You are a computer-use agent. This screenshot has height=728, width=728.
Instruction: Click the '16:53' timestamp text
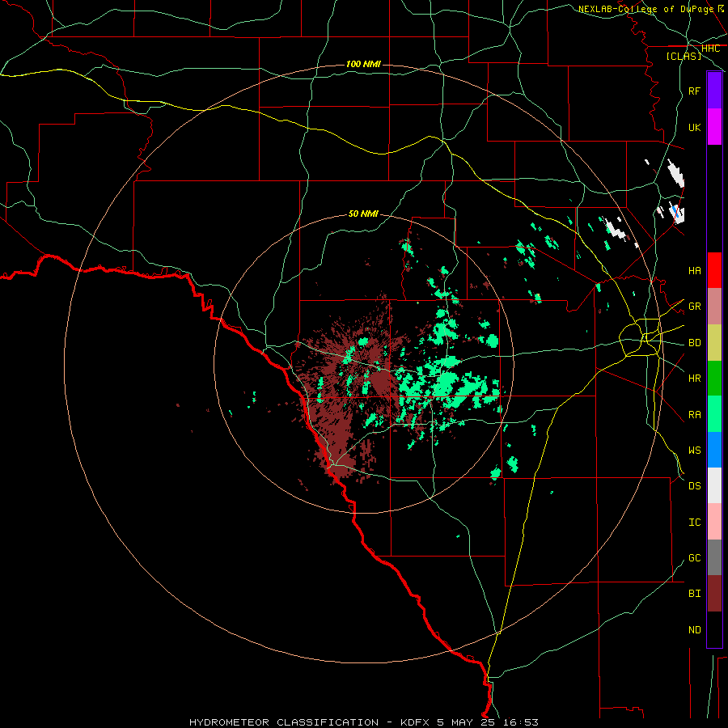pos(519,722)
